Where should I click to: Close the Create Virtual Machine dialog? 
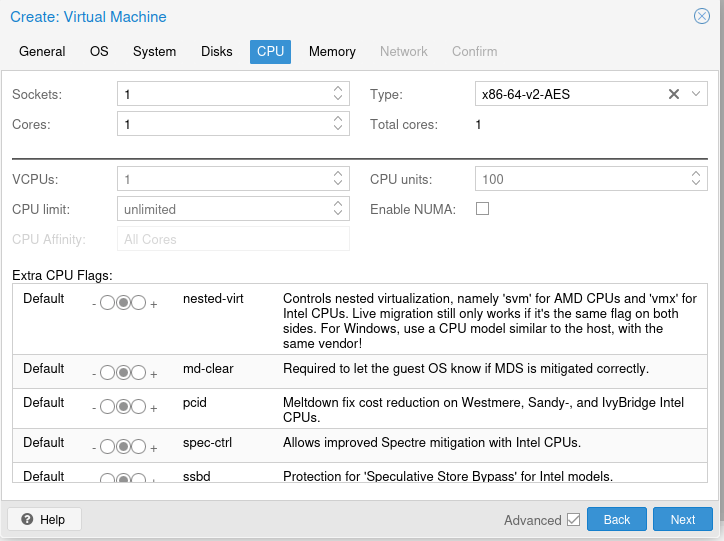coord(702,16)
